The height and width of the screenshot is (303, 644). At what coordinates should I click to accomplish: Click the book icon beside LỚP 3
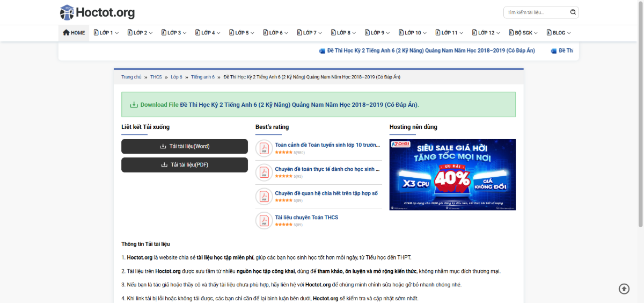(x=164, y=33)
